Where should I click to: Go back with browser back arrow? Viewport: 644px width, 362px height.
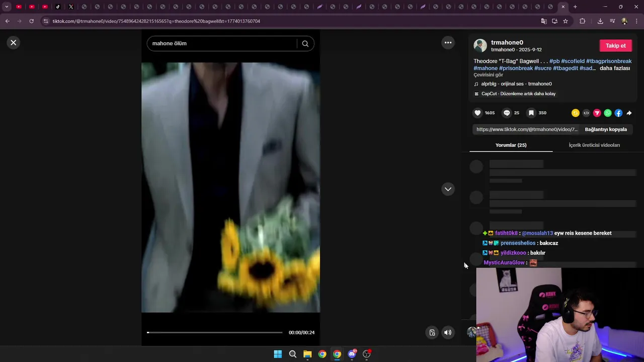click(x=7, y=21)
